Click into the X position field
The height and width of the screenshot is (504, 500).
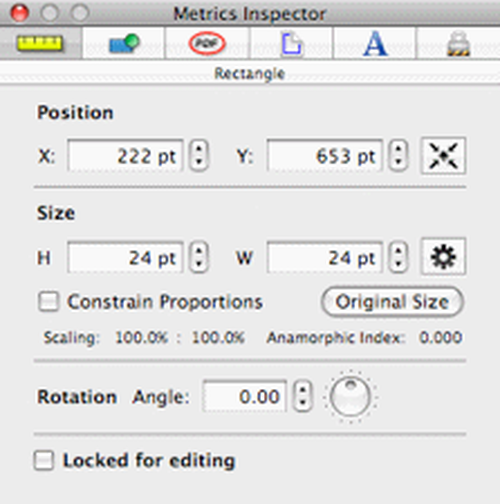(x=125, y=156)
